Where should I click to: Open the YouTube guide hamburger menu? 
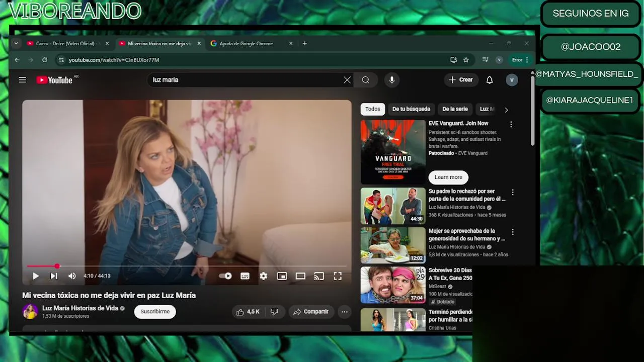22,80
